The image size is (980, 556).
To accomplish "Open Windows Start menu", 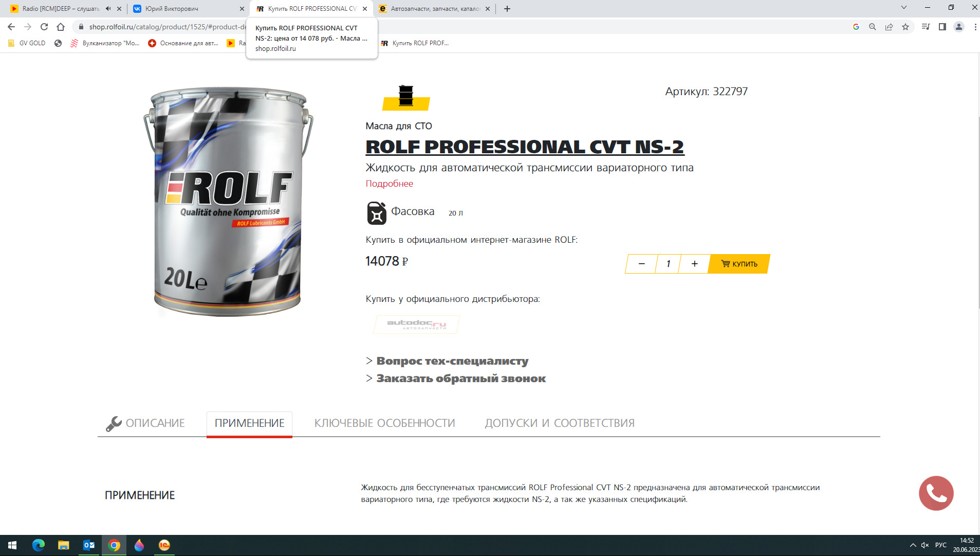I will (x=12, y=545).
